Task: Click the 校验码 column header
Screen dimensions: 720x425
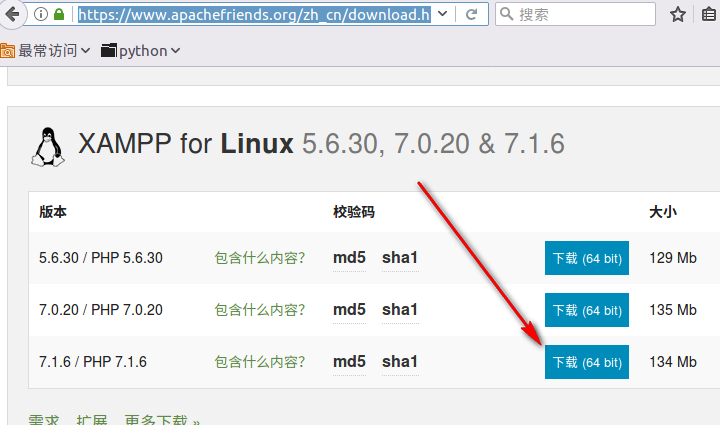Action: [354, 212]
